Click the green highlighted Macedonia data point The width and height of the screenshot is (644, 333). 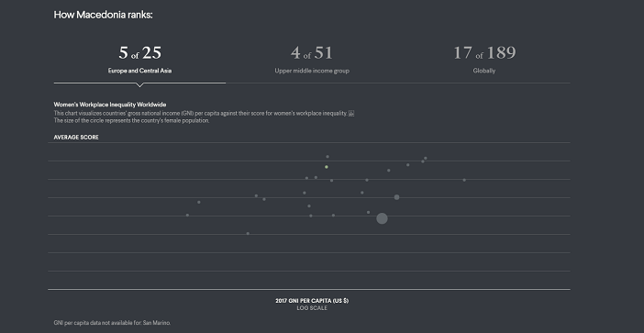click(x=327, y=167)
